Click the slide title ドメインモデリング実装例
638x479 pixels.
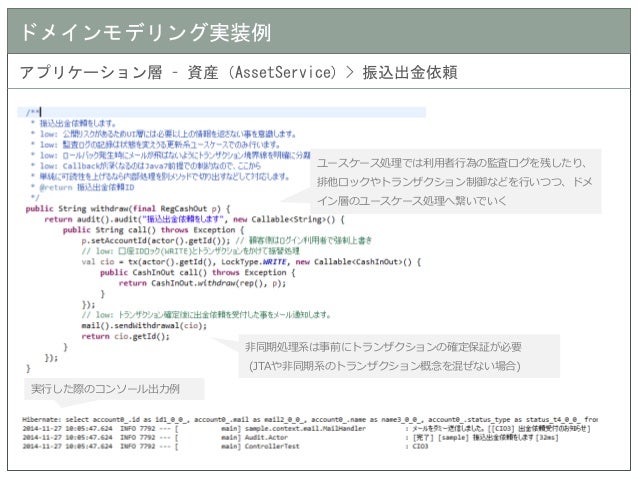pos(145,33)
